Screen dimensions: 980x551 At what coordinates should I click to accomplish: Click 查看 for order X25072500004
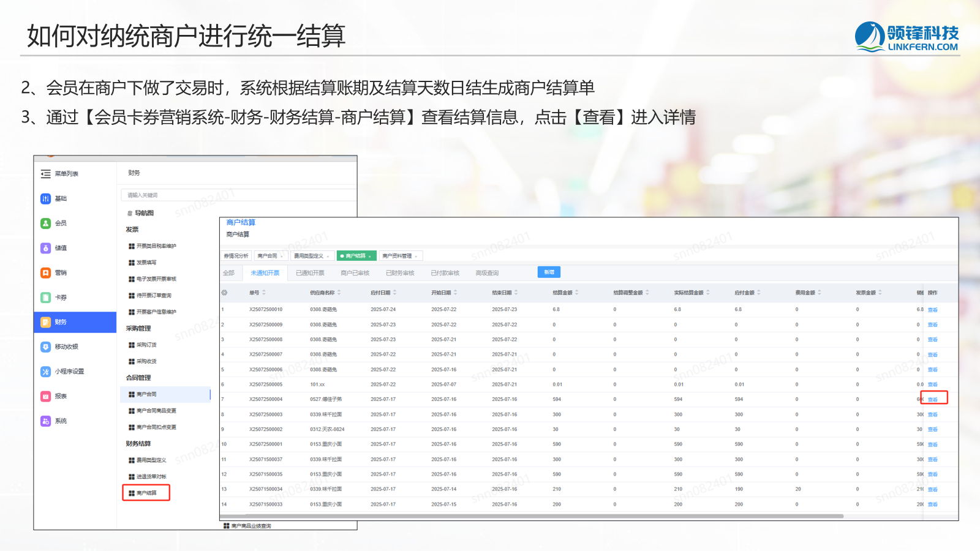pyautogui.click(x=933, y=399)
